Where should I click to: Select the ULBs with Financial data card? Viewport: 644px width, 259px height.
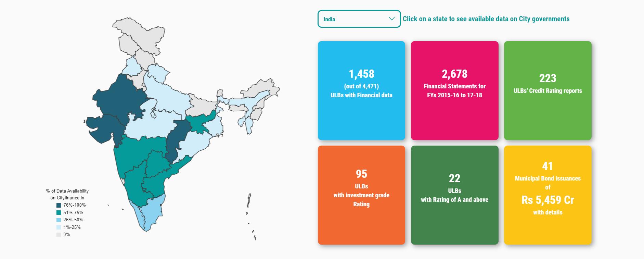tap(361, 90)
